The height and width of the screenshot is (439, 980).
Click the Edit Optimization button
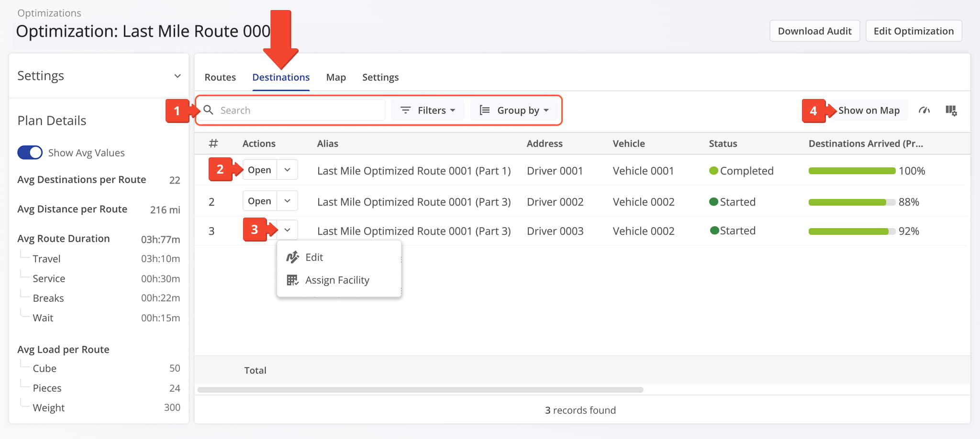coord(913,31)
